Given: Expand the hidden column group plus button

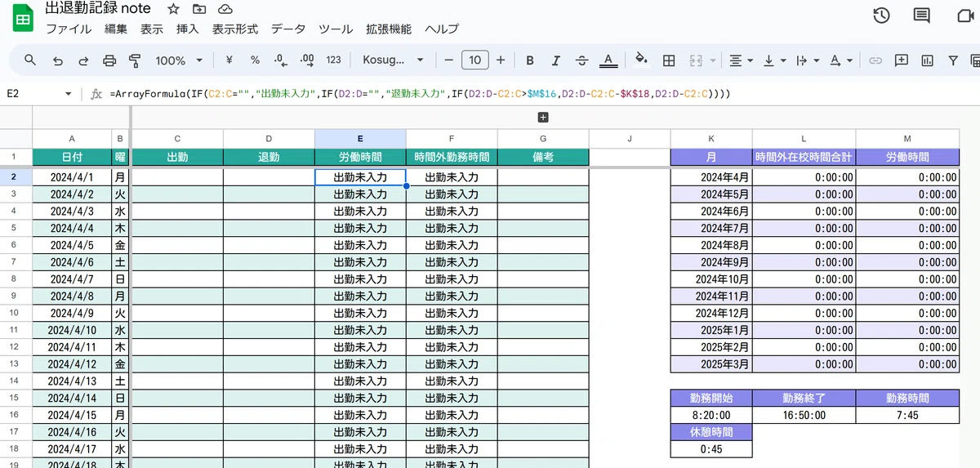Looking at the screenshot, I should (x=543, y=118).
